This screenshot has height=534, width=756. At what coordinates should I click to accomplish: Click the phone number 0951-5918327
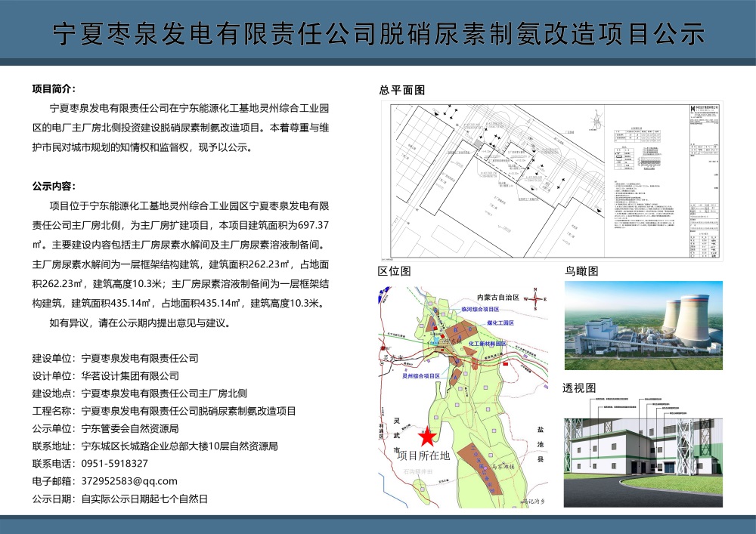coord(115,464)
